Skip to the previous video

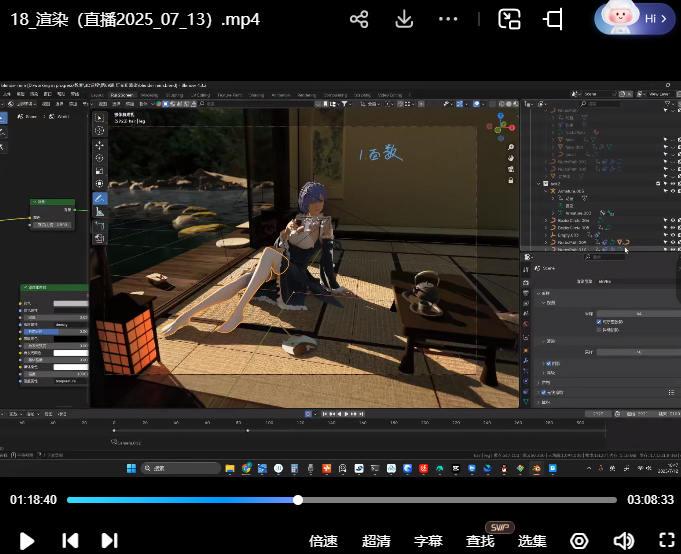[70, 541]
